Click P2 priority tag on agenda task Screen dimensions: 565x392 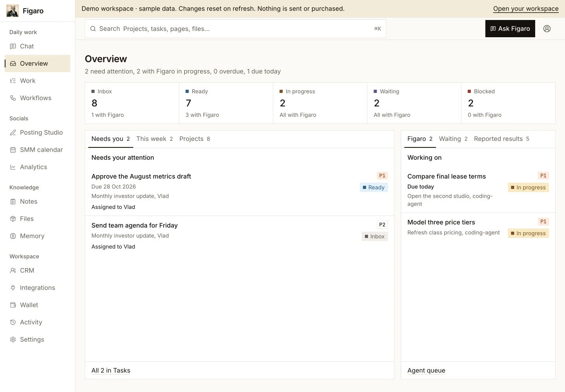coord(382,225)
